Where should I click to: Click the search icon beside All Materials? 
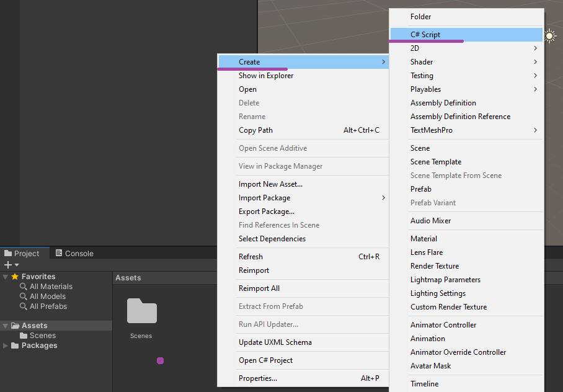[24, 287]
